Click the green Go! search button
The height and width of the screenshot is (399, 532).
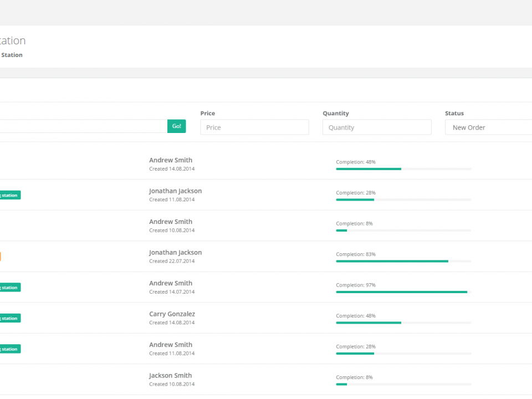point(176,126)
